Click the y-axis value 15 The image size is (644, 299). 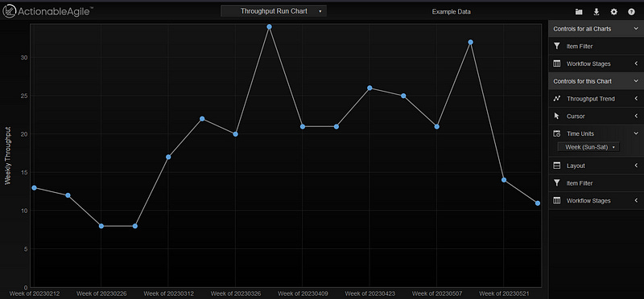click(25, 173)
